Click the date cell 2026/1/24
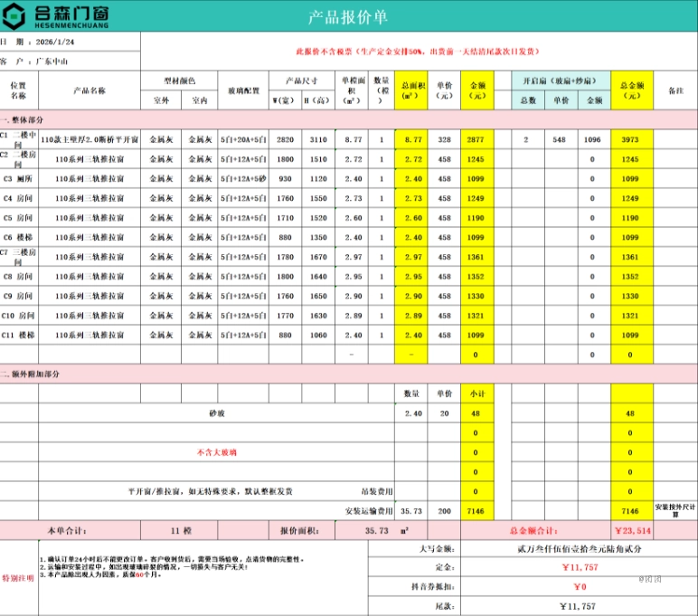The height and width of the screenshot is (616, 698). pos(56,42)
